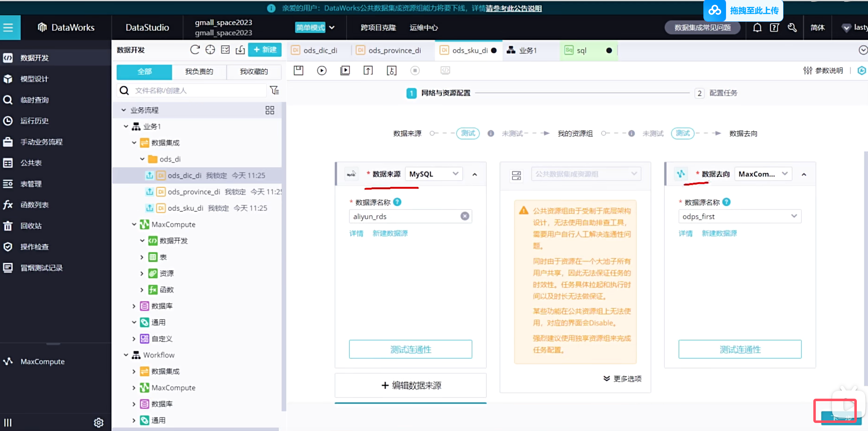Click the filter icon beside search box
This screenshot has height=431, width=868.
[x=274, y=90]
